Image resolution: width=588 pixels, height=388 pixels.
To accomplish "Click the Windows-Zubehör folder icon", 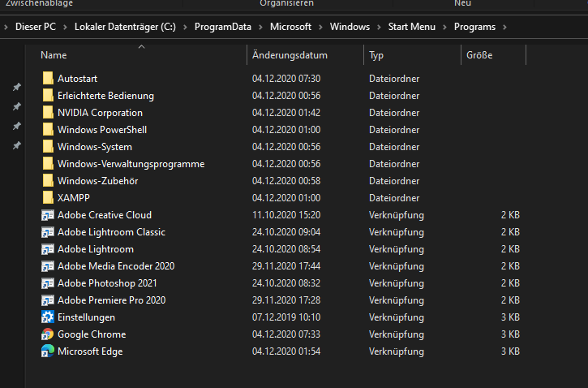I will pos(48,181).
